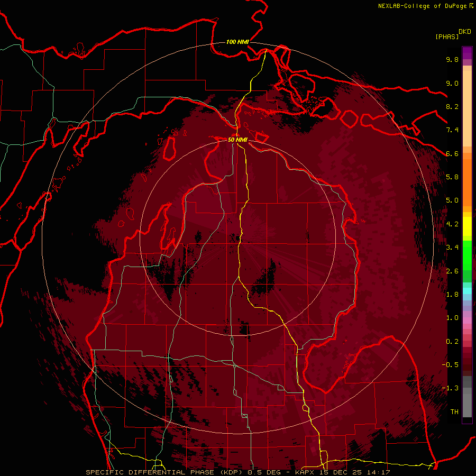Click the cyan swatch beside 1.8
The width and height of the screenshot is (476, 476).
pyautogui.click(x=467, y=291)
